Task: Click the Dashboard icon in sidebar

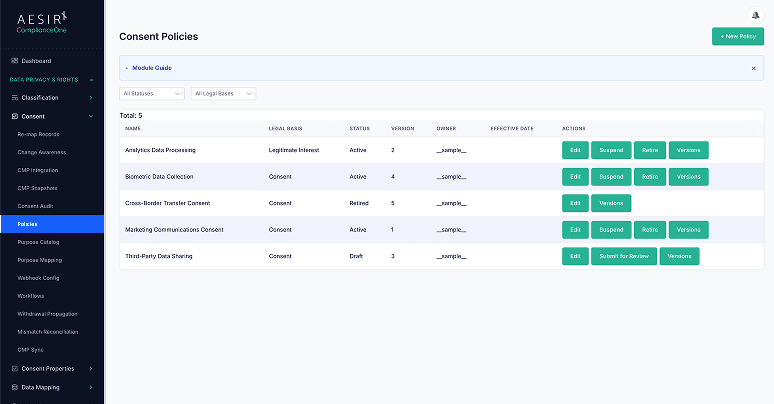Action: click(14, 61)
